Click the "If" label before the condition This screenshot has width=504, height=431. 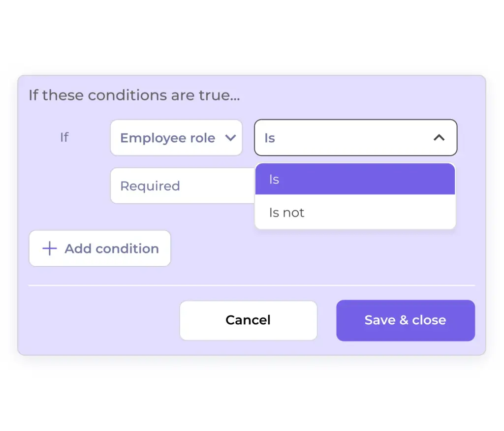[64, 137]
